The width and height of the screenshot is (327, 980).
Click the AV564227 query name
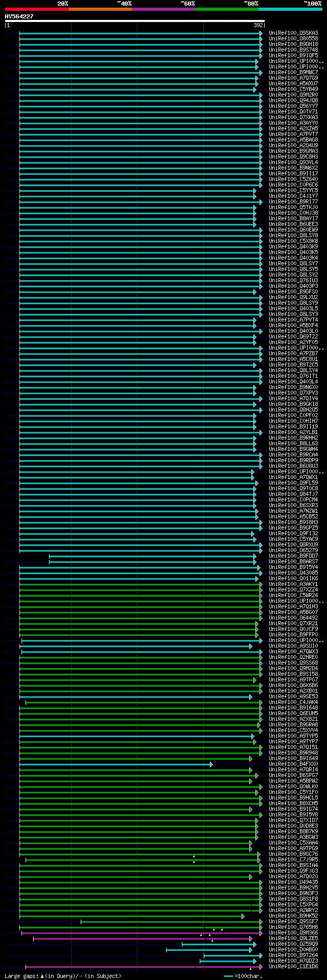[19, 16]
